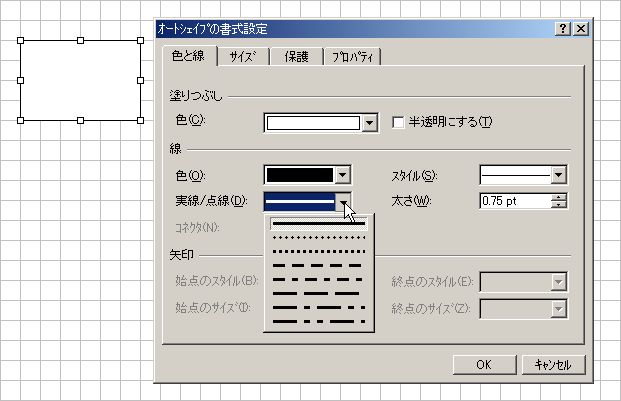Click the コネクタ(N) label

pyautogui.click(x=197, y=228)
